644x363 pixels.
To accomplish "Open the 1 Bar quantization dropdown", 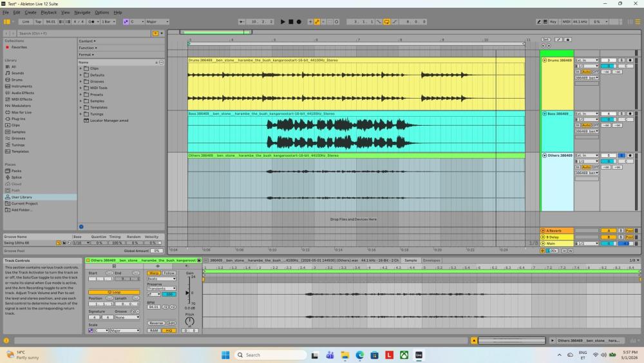I will (108, 22).
